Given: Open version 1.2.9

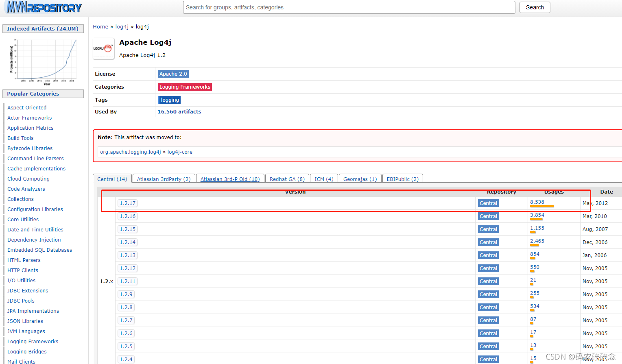Looking at the screenshot, I should [126, 294].
